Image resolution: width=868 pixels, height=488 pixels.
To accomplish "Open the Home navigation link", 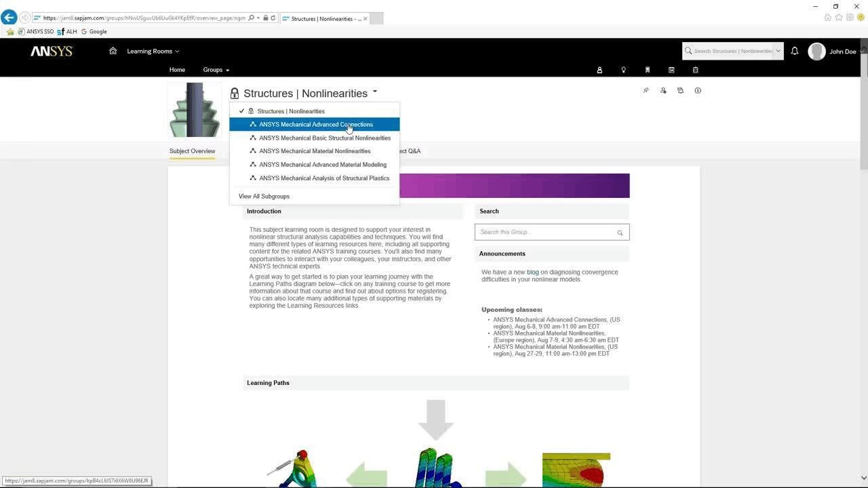I will point(177,70).
